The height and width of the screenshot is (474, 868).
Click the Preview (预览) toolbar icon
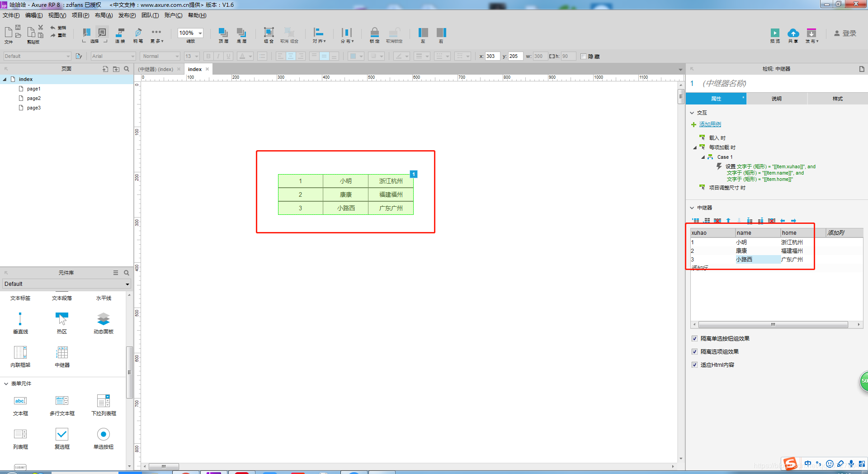[775, 33]
